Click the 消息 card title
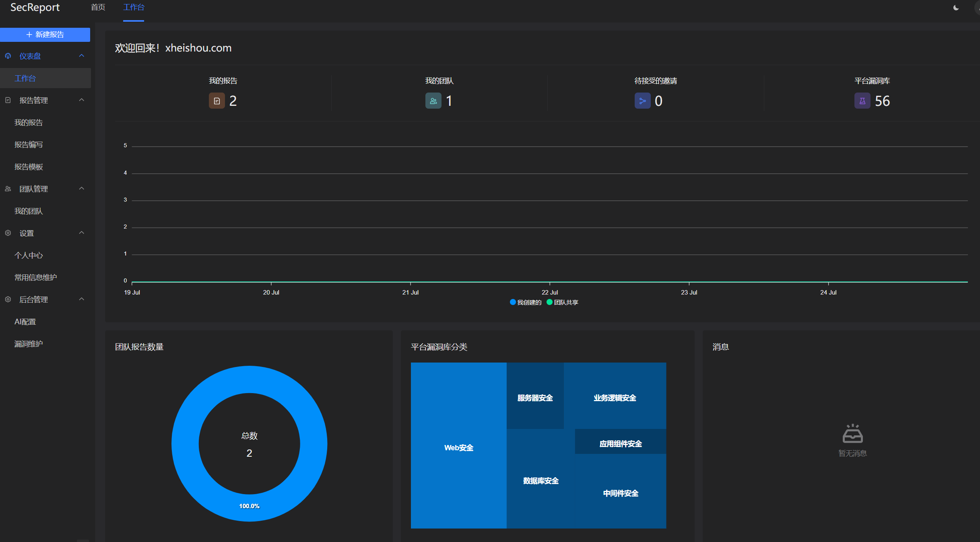This screenshot has width=980, height=542. point(721,347)
